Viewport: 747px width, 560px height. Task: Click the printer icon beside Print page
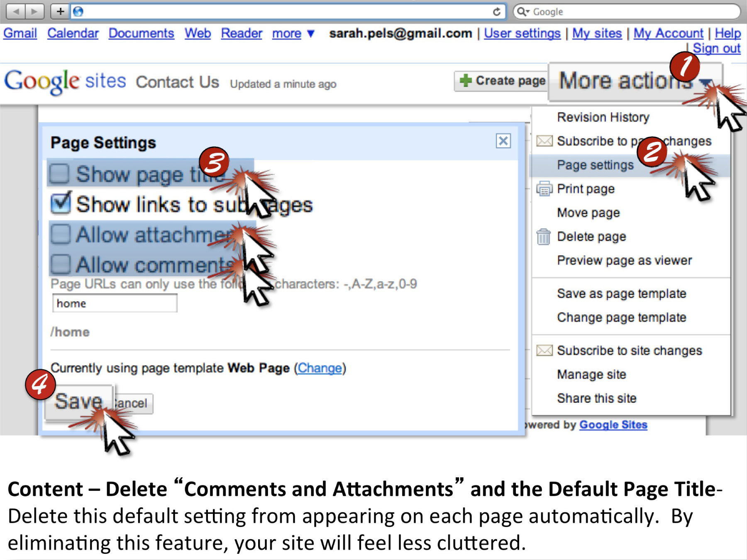[544, 189]
